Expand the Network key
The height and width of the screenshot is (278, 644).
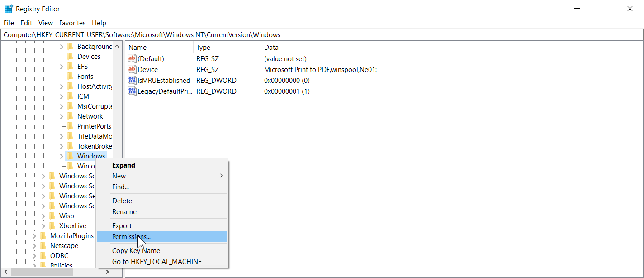coord(62,116)
